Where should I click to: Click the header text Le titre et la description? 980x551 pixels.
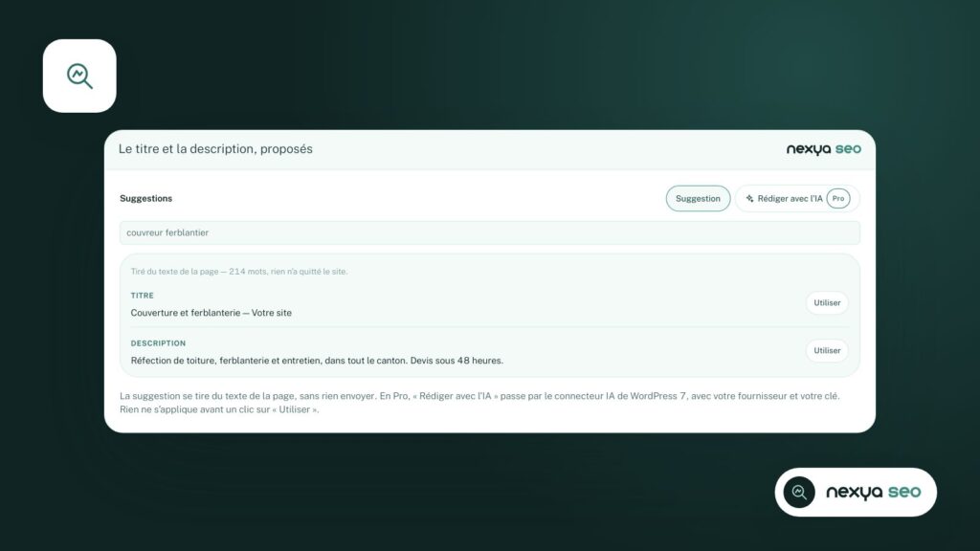[215, 149]
